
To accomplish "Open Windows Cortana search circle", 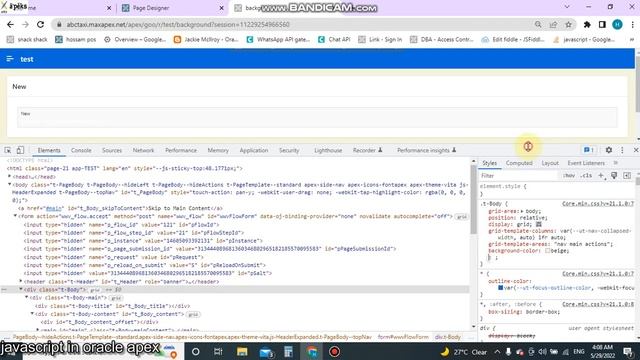I will pyautogui.click(x=196, y=351).
